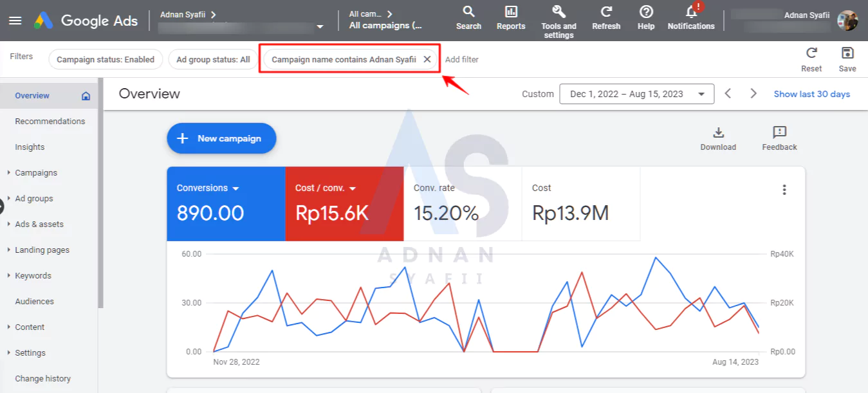Select Recommendations in the left navigation

[50, 121]
